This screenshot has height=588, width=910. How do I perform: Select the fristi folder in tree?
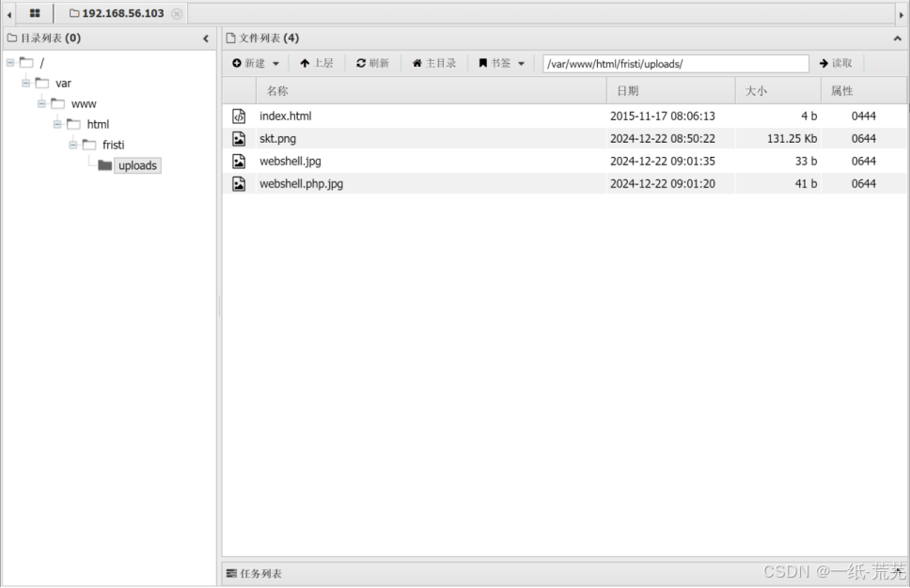[113, 145]
